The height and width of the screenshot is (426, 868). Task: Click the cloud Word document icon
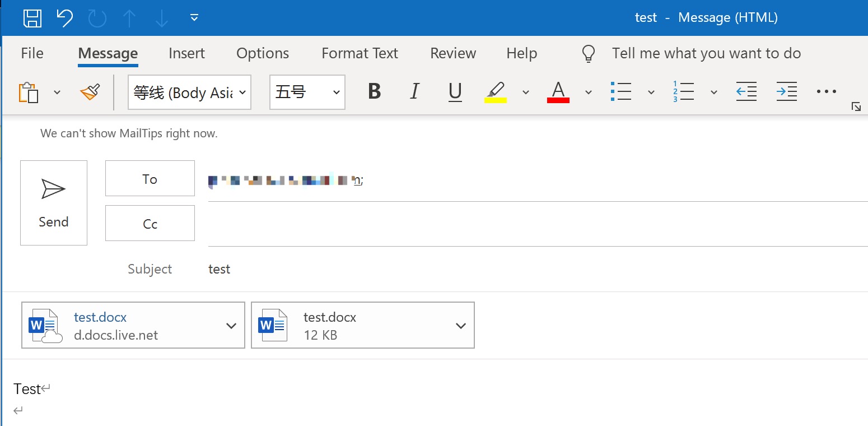(44, 326)
